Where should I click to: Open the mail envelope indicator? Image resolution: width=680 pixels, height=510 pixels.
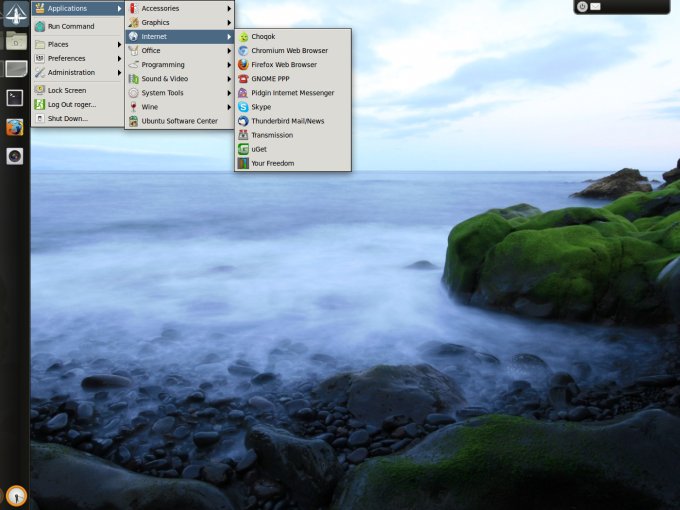[595, 7]
